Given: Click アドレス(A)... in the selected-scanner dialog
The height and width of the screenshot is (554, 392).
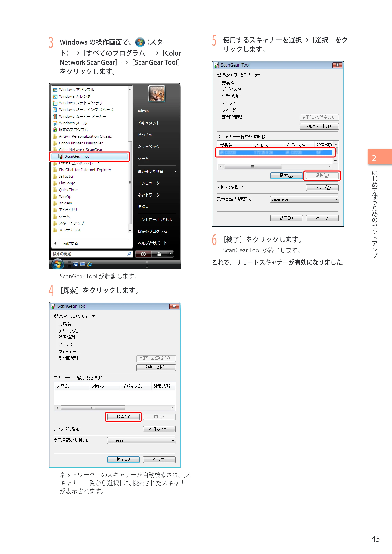Looking at the screenshot, I should (x=322, y=188).
